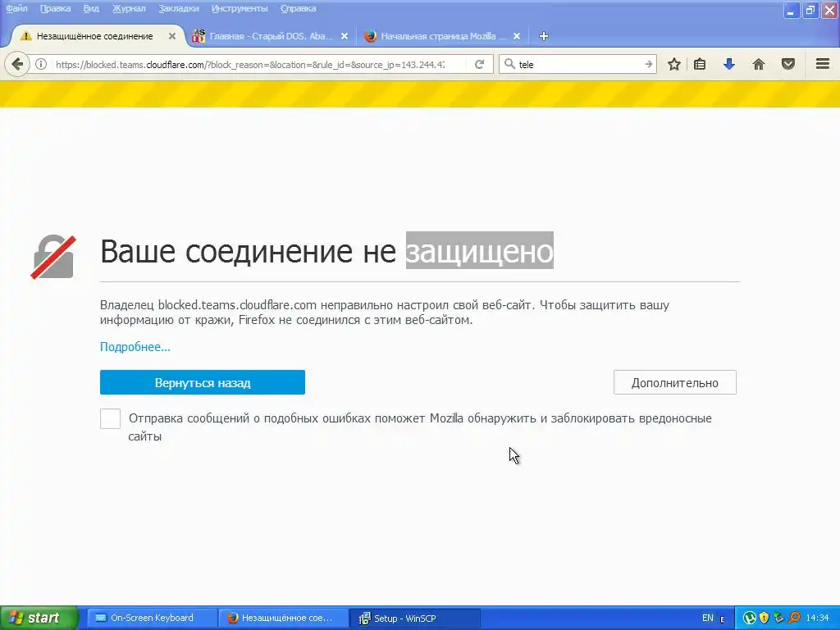Restore down the Firefox window

[810, 10]
